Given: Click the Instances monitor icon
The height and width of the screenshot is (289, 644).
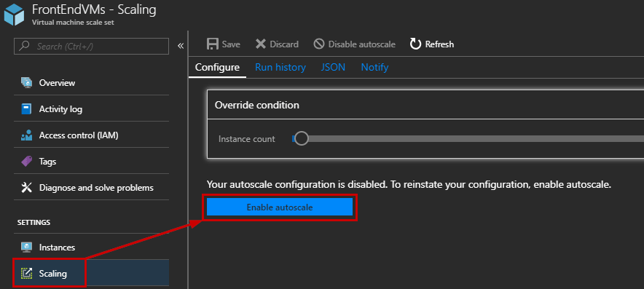Looking at the screenshot, I should click(x=26, y=248).
